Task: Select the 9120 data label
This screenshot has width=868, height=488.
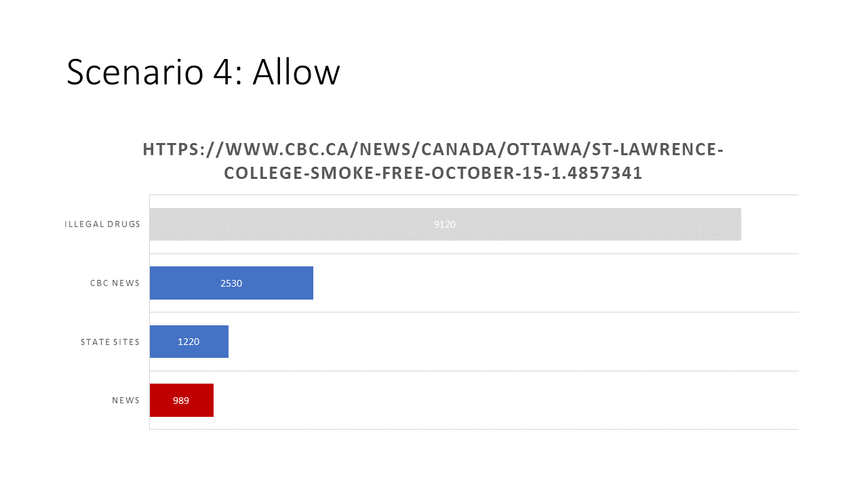Action: (x=445, y=224)
